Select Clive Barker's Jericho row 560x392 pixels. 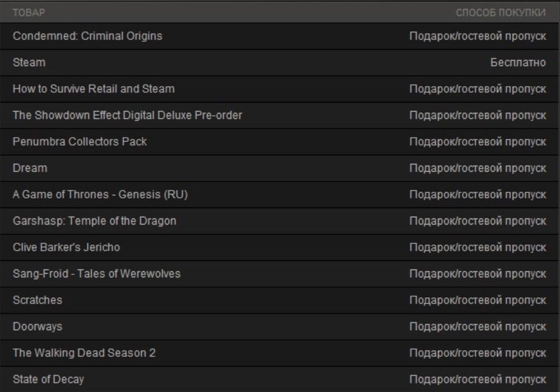pyautogui.click(x=66, y=248)
